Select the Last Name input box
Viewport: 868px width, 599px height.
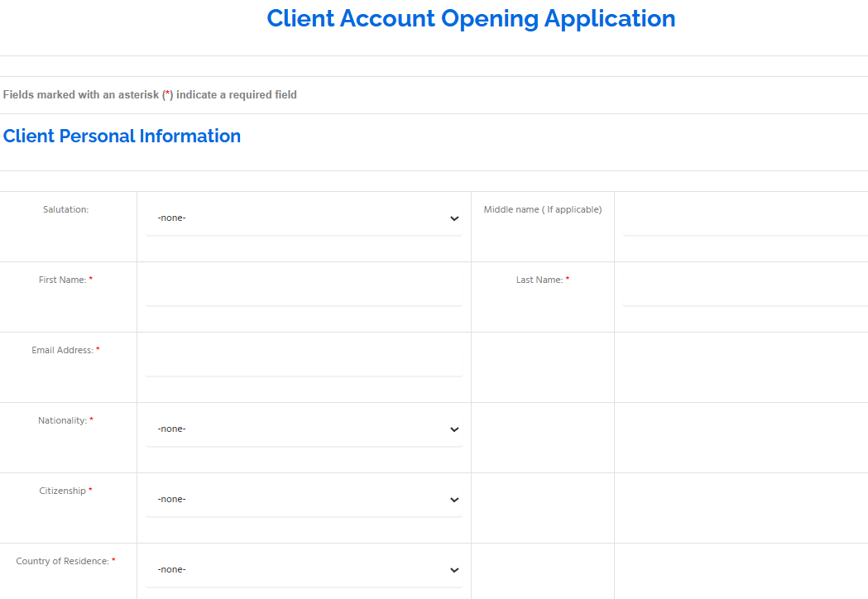click(x=745, y=290)
